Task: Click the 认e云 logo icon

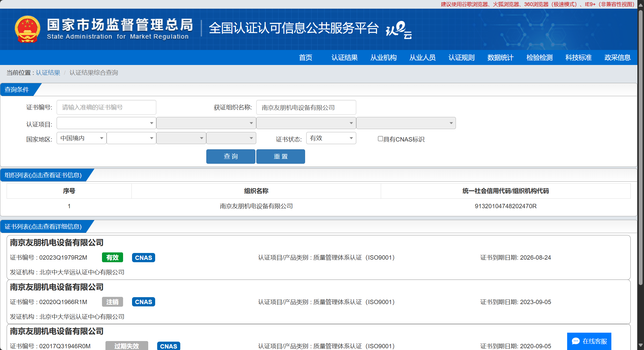Action: pos(398,30)
